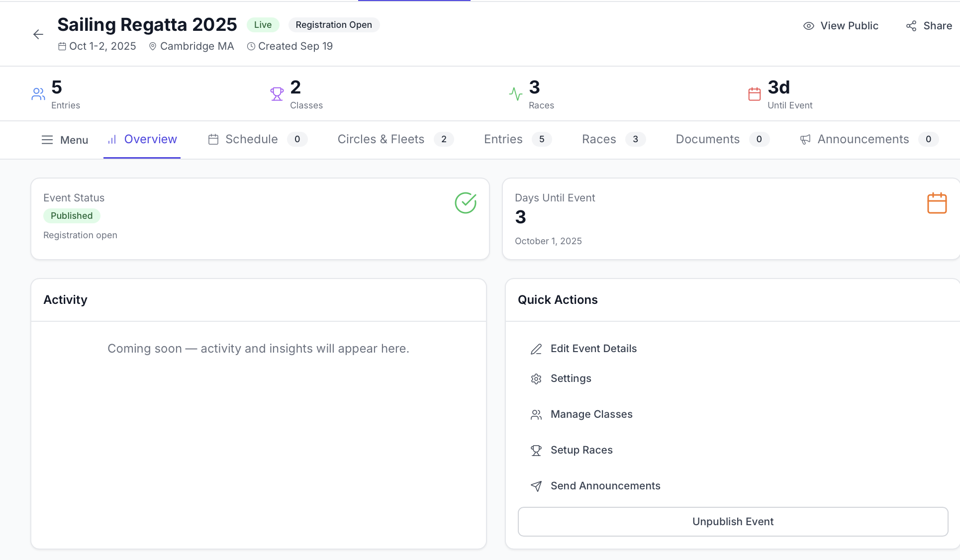
Task: Click the Entries people icon in stats bar
Action: [x=38, y=93]
